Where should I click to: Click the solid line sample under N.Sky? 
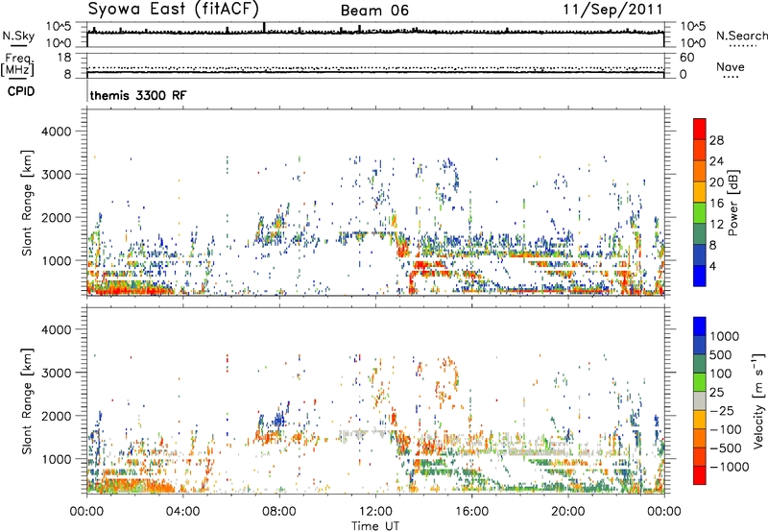click(x=18, y=45)
